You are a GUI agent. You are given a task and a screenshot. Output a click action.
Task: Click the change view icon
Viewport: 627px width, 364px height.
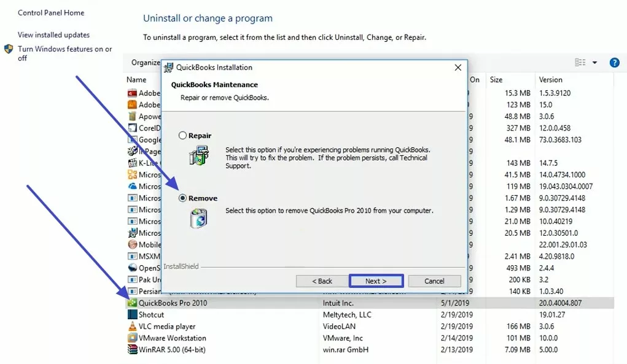coord(580,62)
